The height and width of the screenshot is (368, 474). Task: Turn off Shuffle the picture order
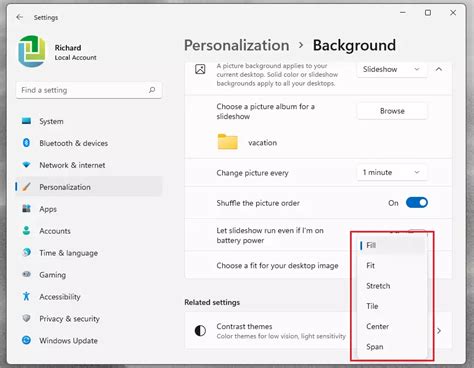(x=417, y=203)
